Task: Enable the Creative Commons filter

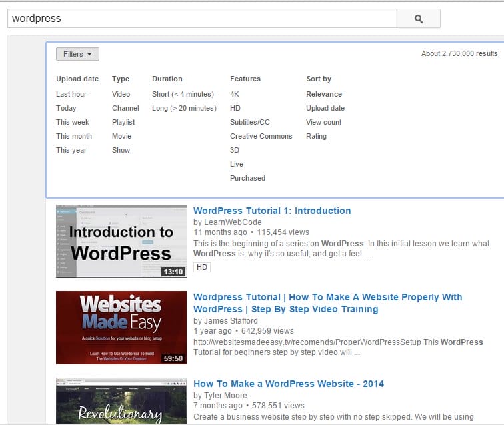Action: (x=261, y=136)
